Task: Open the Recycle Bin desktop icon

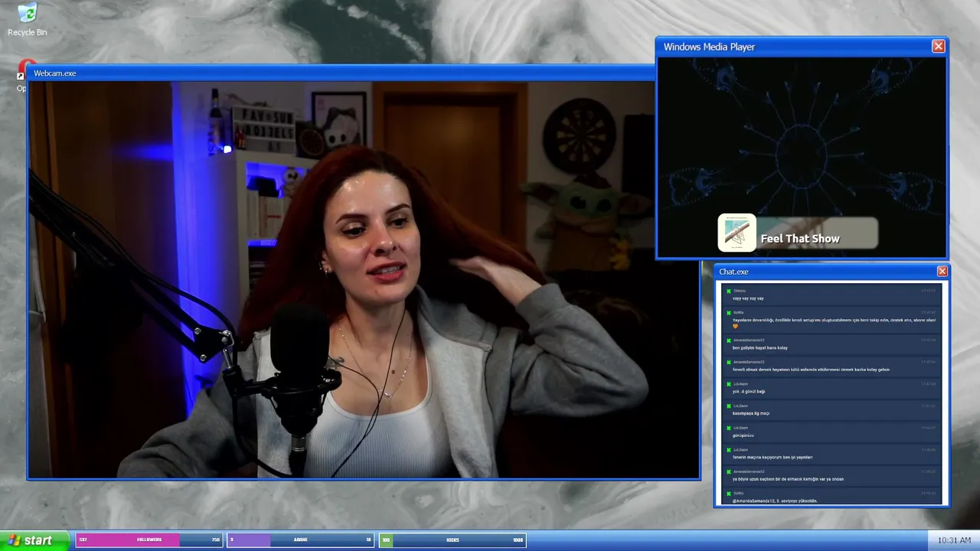Action: pos(27,20)
